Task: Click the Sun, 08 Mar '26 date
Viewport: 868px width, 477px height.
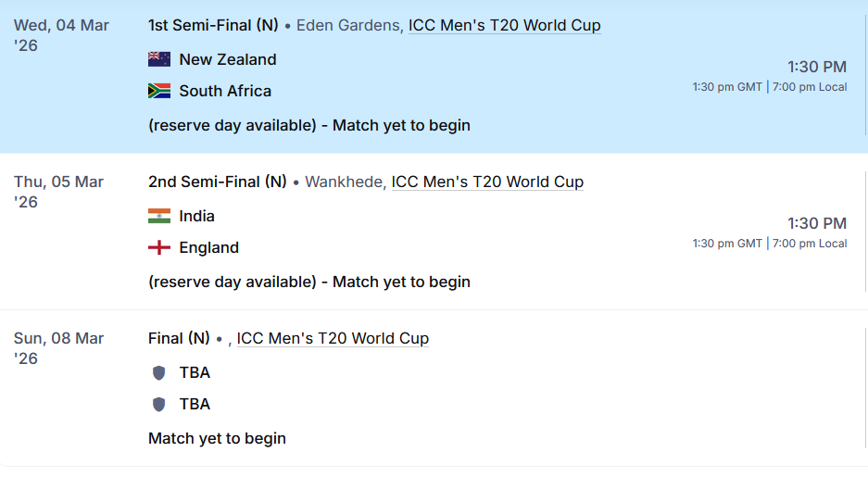Action: [x=58, y=347]
